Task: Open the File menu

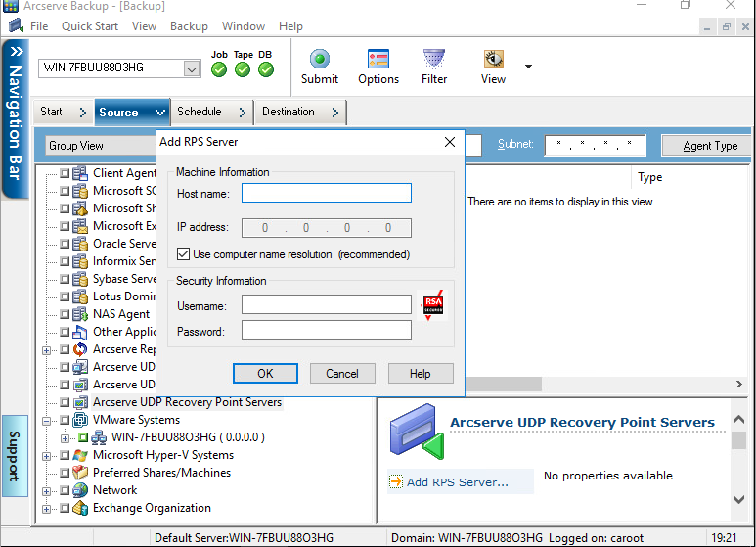Action: [x=39, y=26]
